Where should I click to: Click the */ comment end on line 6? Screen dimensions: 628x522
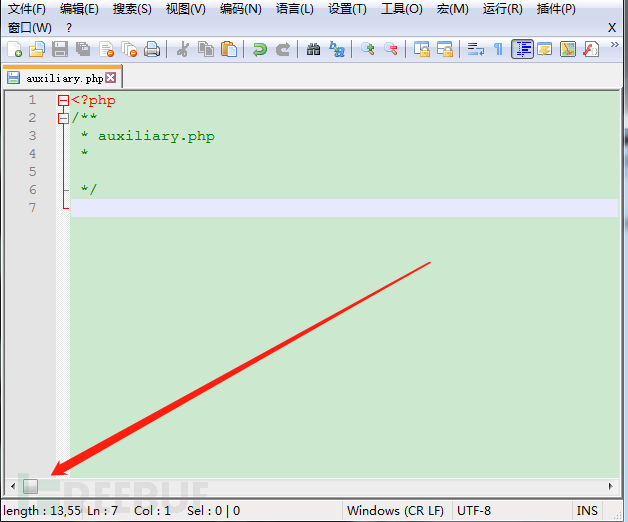click(89, 189)
